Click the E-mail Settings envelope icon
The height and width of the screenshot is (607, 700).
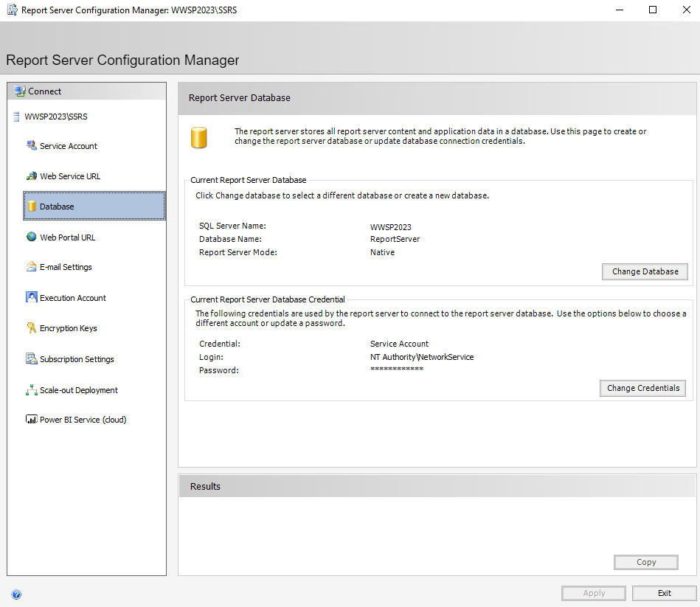pyautogui.click(x=31, y=267)
